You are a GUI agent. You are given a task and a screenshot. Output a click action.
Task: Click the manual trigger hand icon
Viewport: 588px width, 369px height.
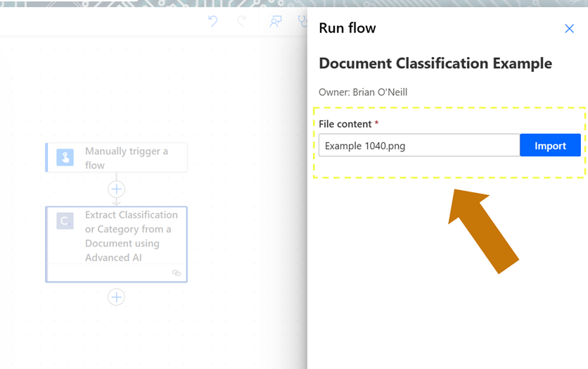65,157
